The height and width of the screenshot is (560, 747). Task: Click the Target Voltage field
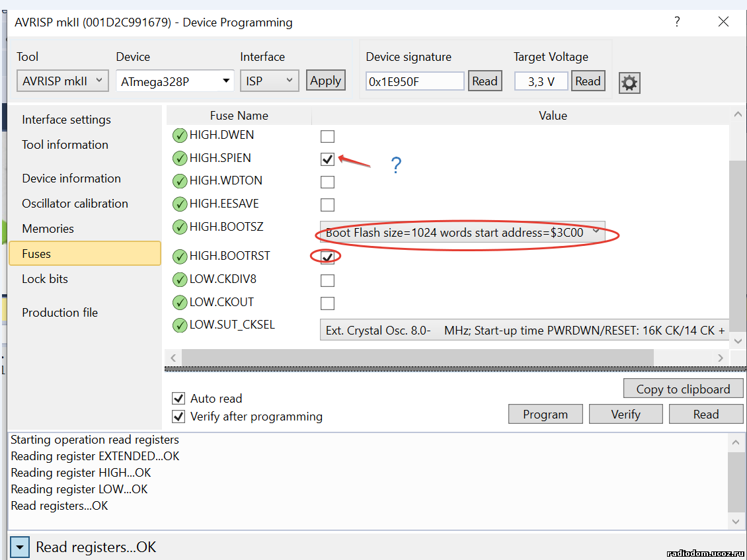541,81
